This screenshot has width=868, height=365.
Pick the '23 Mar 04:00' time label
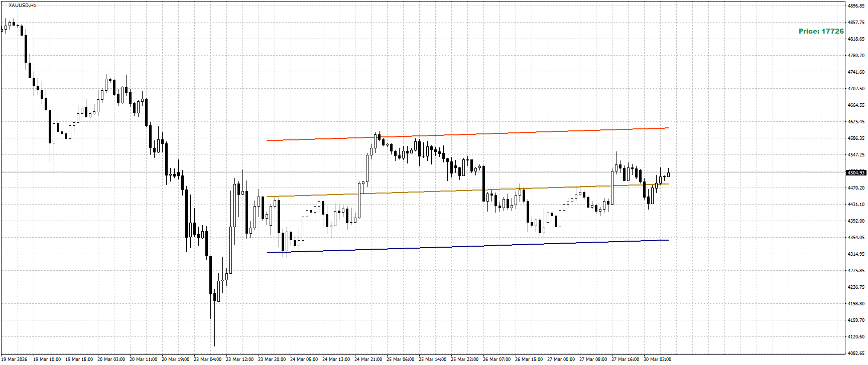coord(207,359)
